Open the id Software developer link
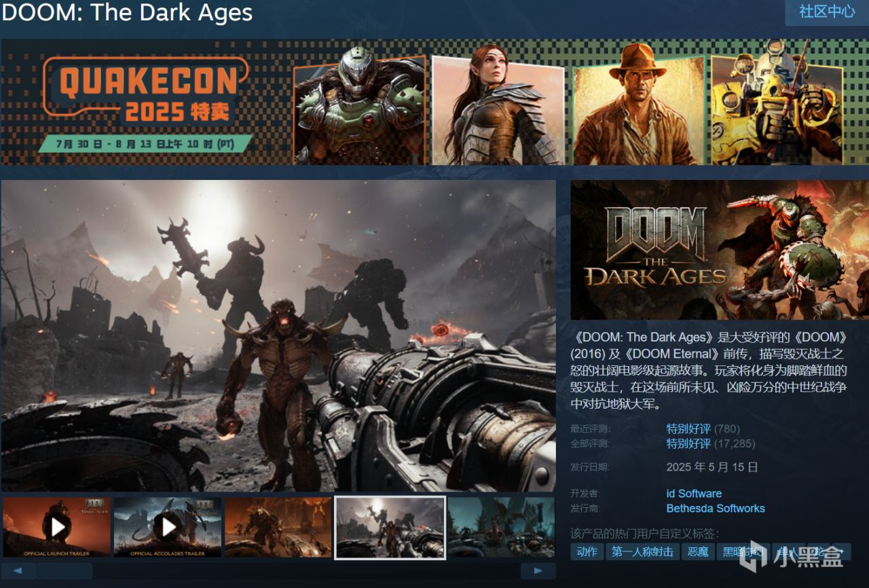The image size is (869, 588). 694,494
